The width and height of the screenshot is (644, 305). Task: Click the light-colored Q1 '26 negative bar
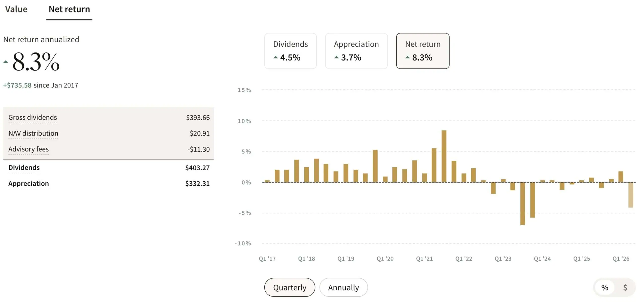(631, 195)
